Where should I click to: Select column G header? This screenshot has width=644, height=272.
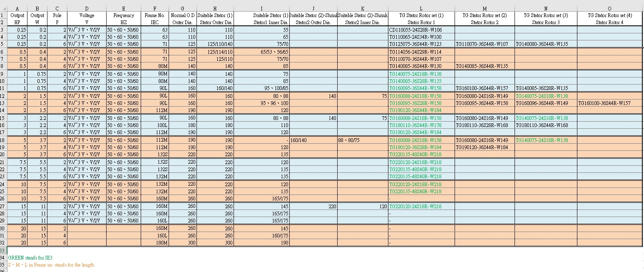point(182,8)
